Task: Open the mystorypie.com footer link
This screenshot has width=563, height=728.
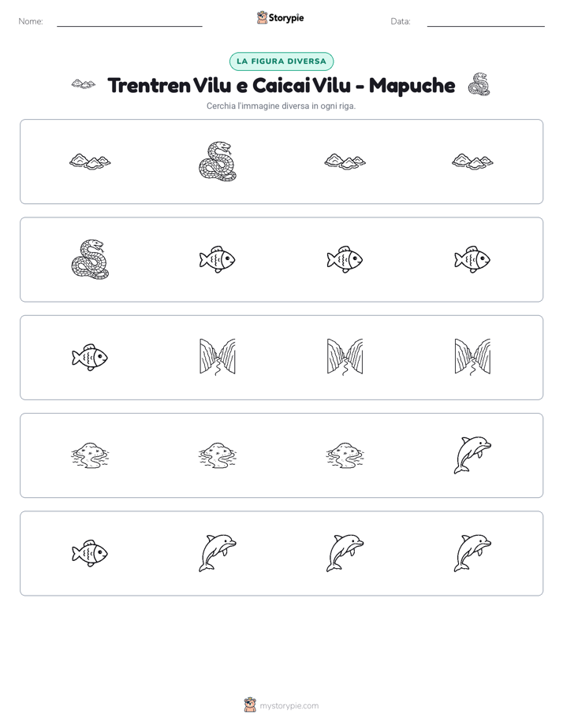Action: 281,705
